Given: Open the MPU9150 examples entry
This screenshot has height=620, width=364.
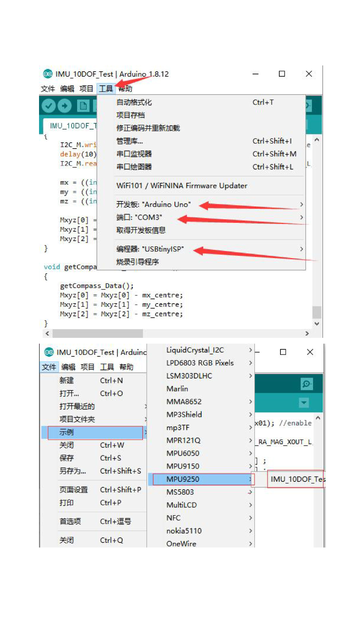Looking at the screenshot, I should tap(201, 466).
